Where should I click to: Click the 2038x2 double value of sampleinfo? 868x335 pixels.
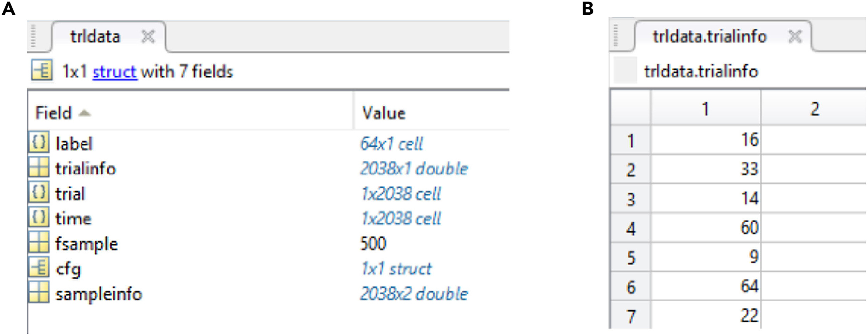(x=414, y=294)
